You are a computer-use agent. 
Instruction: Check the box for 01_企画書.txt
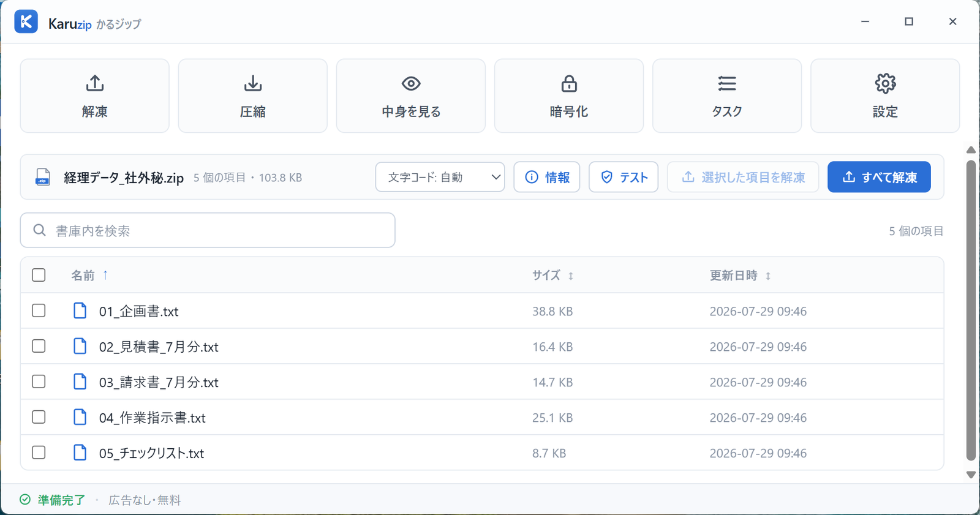click(39, 310)
